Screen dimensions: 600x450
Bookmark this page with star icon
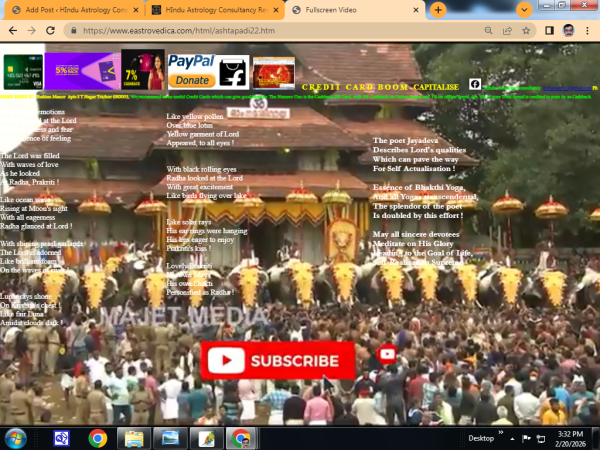click(x=528, y=31)
